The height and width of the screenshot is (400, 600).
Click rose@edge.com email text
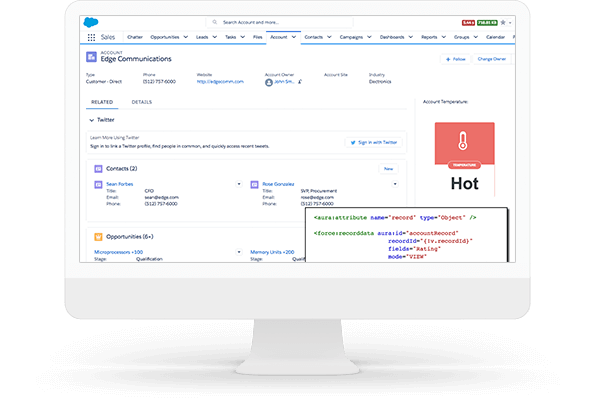coord(317,198)
